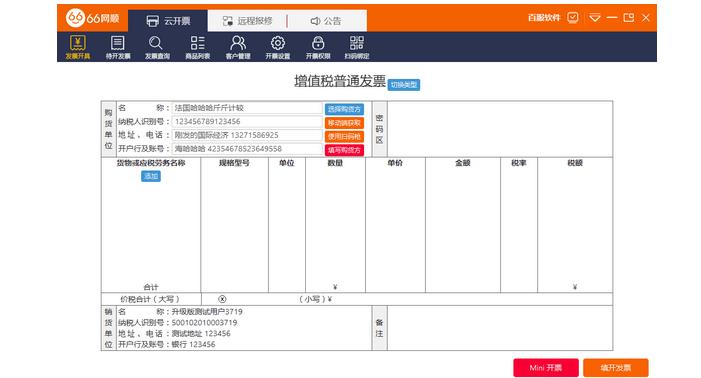The image size is (701, 378).
Task: Click seller bank 银行 123456
Action: 194,344
